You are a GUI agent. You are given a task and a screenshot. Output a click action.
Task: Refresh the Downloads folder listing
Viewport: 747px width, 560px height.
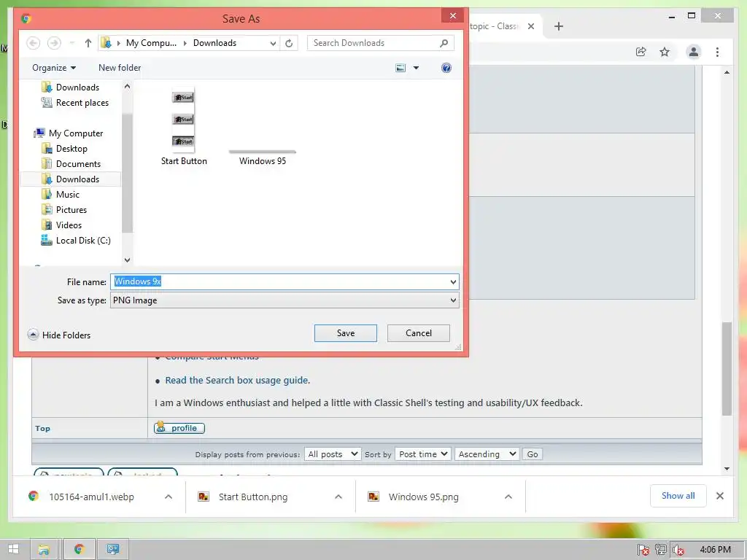(x=289, y=43)
